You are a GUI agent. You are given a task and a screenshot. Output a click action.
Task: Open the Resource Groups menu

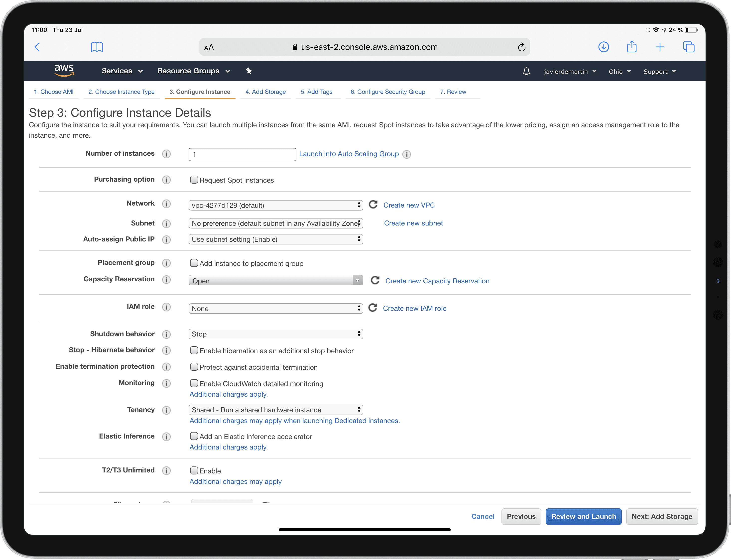point(194,71)
